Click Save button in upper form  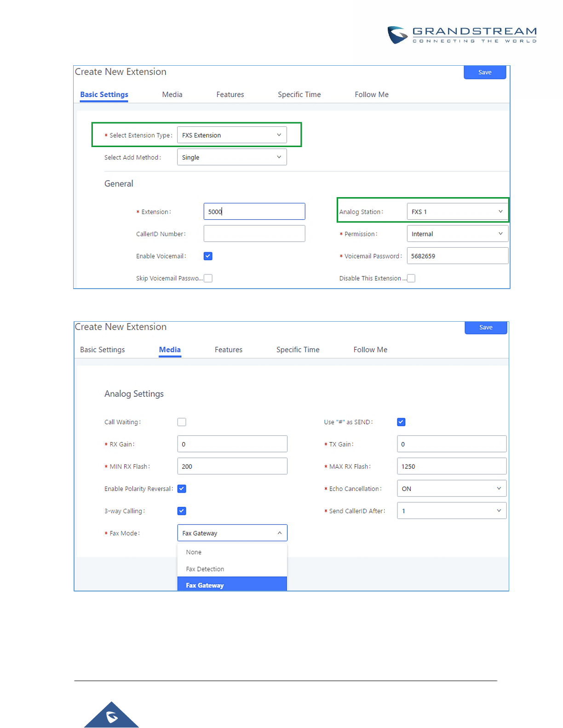(484, 72)
